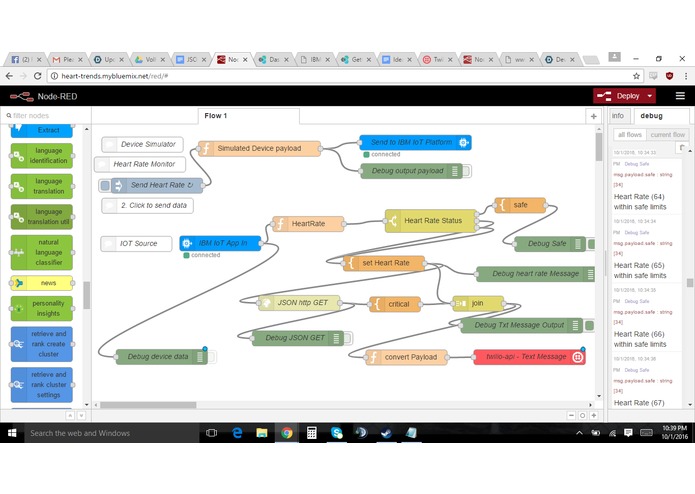The width and height of the screenshot is (695, 494).
Task: Pick the language translation util palette node
Action: tap(42, 217)
